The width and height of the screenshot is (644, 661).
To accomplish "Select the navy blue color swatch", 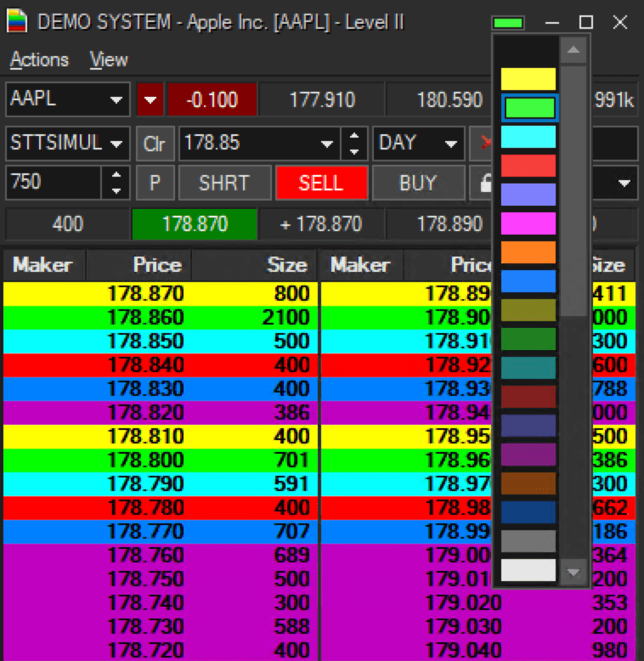I will tap(528, 512).
